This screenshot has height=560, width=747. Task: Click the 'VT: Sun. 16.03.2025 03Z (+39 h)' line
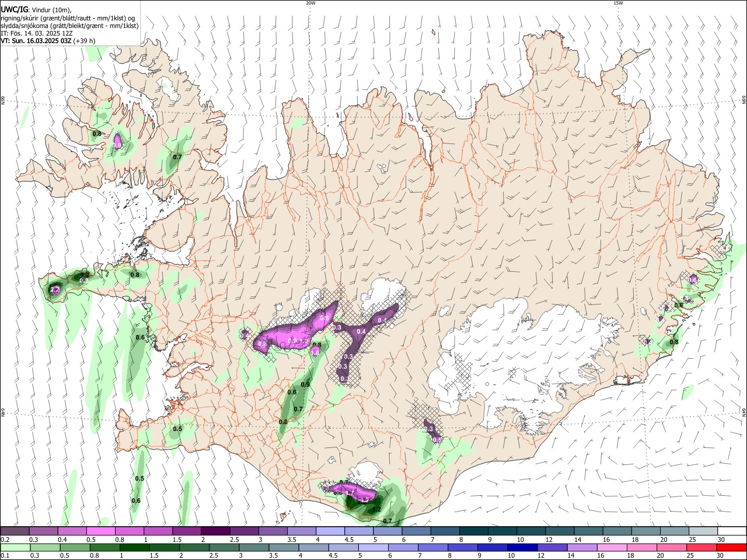pos(48,41)
